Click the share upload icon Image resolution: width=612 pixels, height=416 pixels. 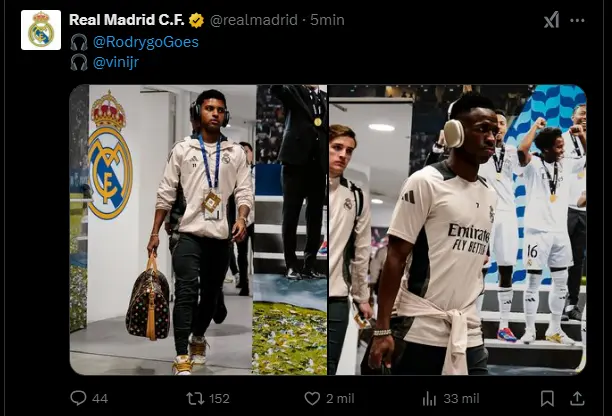(577, 398)
